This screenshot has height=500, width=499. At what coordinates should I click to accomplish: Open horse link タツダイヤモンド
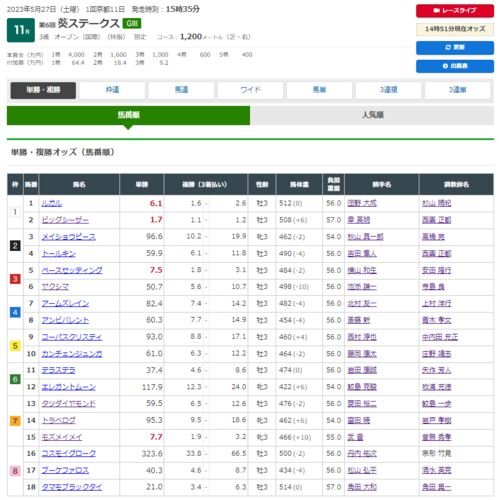point(68,404)
